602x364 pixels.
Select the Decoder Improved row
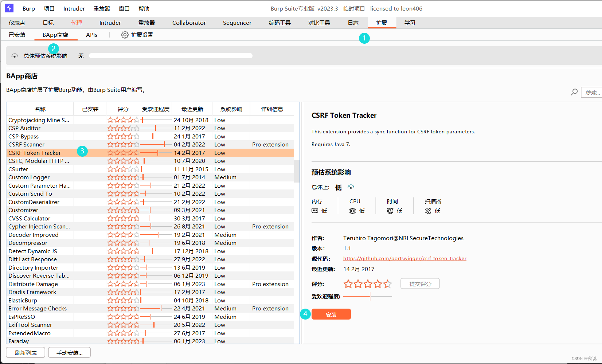coord(150,235)
